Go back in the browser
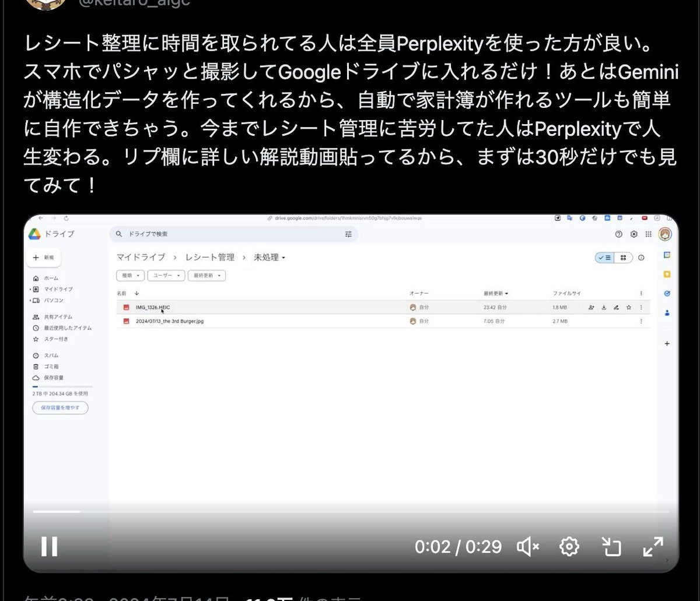This screenshot has height=601, width=700. (x=41, y=218)
